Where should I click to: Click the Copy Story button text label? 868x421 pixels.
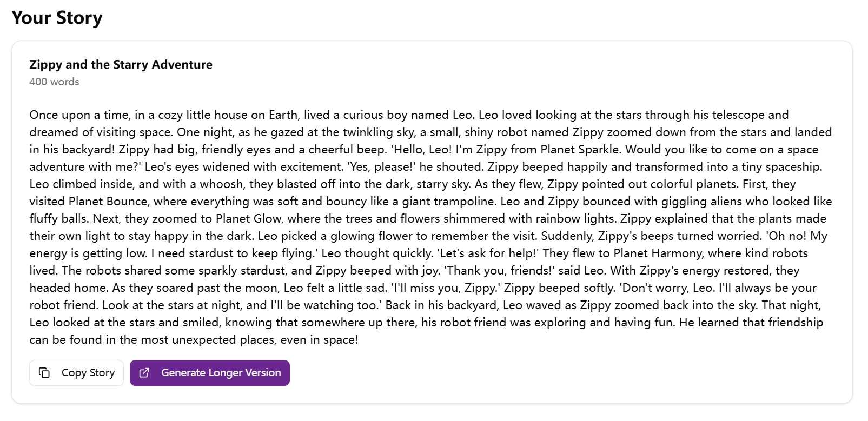(x=87, y=373)
